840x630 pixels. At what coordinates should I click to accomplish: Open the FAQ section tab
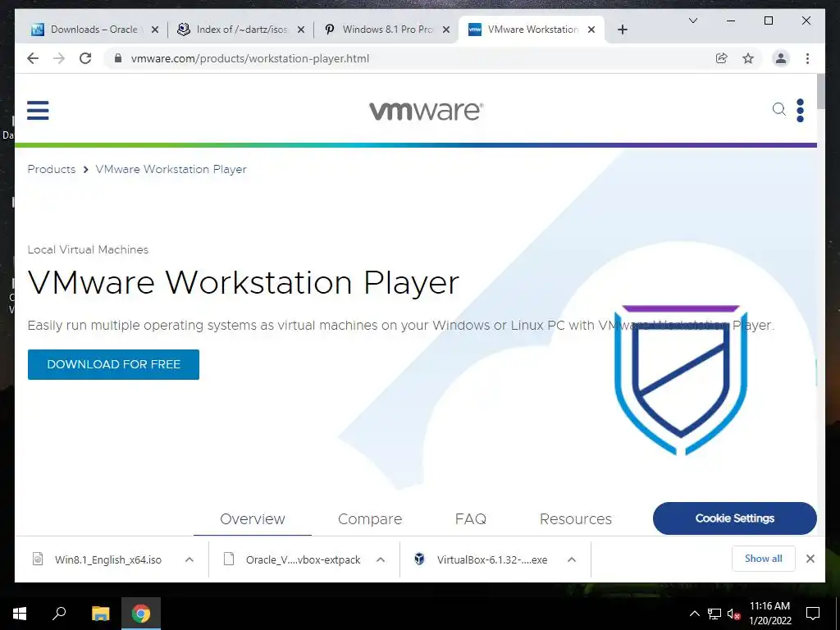(x=470, y=518)
